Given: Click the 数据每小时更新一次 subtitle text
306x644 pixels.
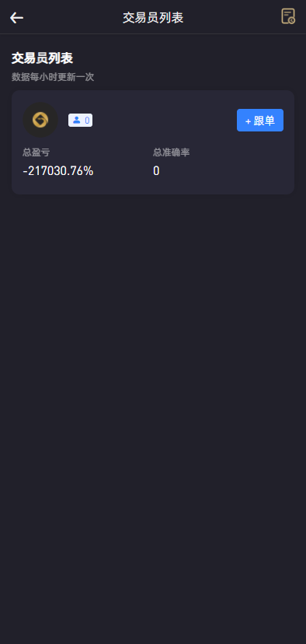Looking at the screenshot, I should [x=53, y=77].
